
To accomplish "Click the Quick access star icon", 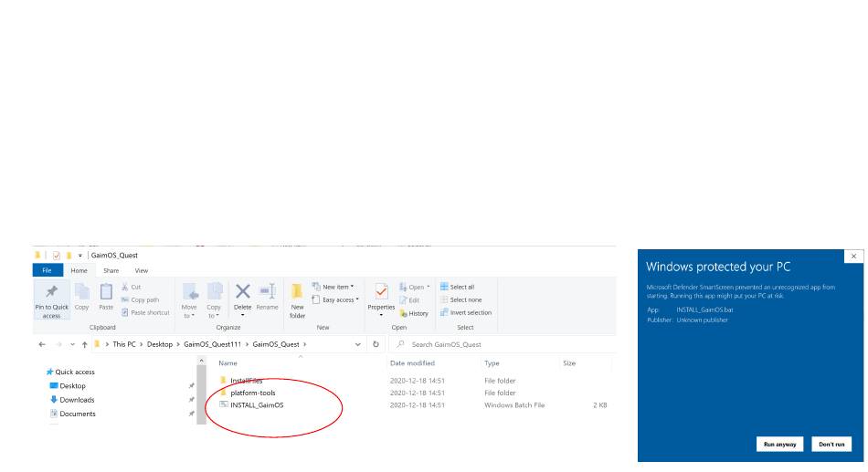I will point(49,372).
